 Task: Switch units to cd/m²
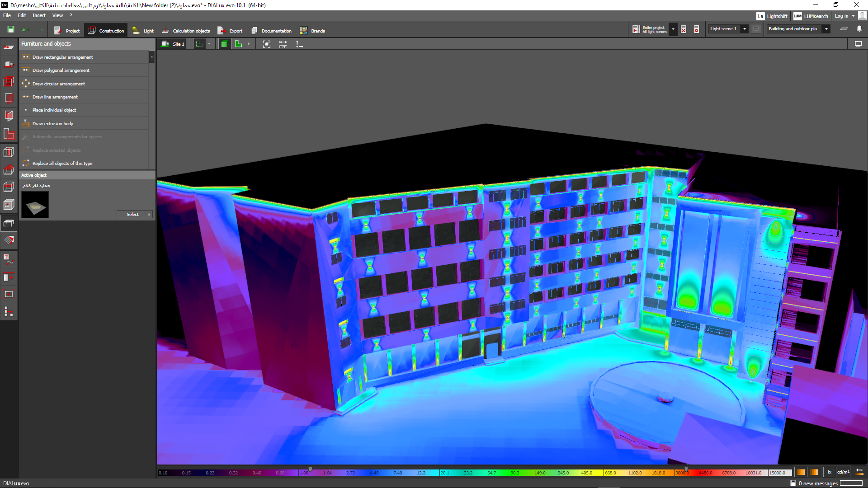click(x=843, y=472)
